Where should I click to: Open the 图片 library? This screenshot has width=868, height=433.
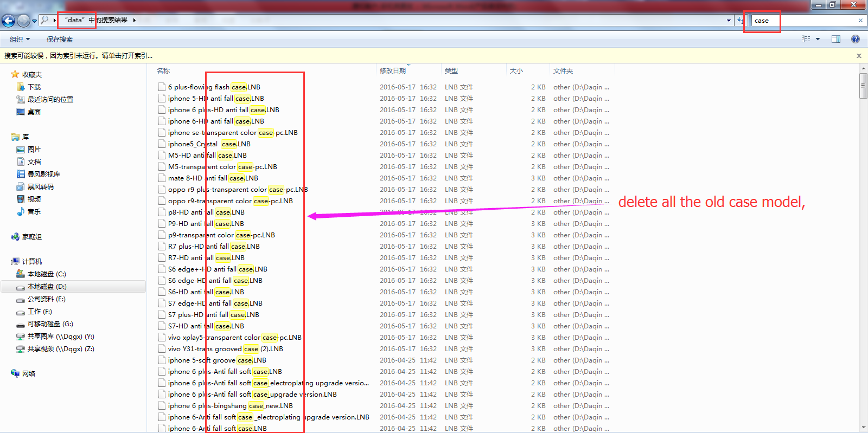(x=34, y=150)
